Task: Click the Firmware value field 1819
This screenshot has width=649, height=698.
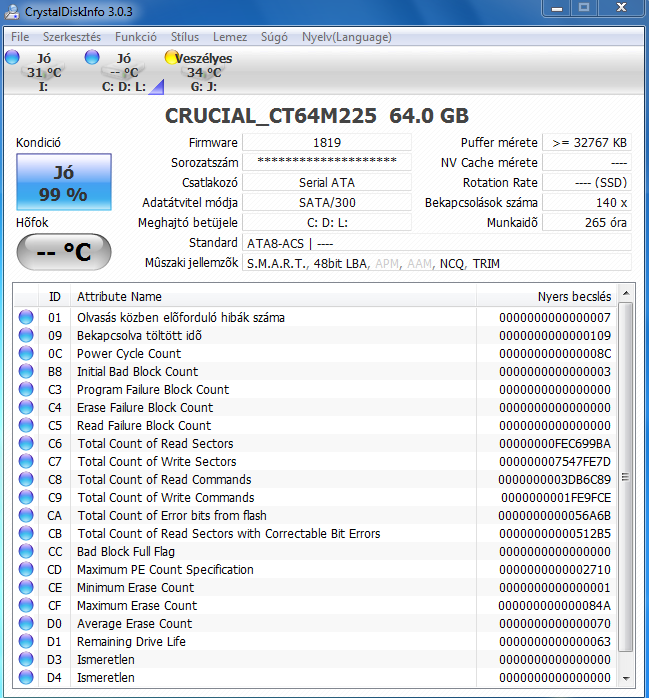Action: coord(327,142)
